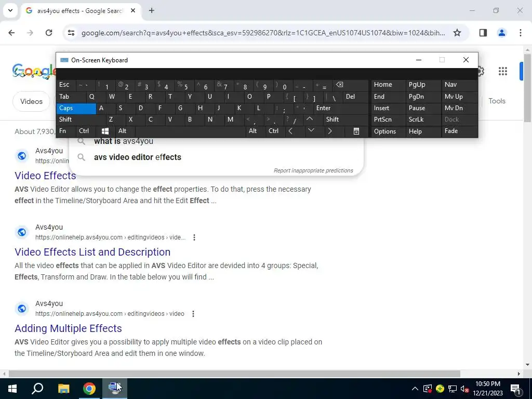Tap the spacebar on On-Screen Keyboard
This screenshot has width=532, height=399.
point(190,131)
